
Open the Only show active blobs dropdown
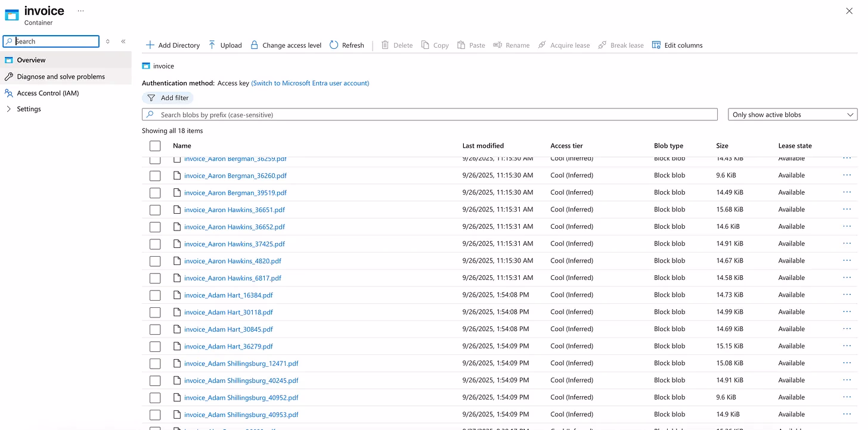(792, 114)
